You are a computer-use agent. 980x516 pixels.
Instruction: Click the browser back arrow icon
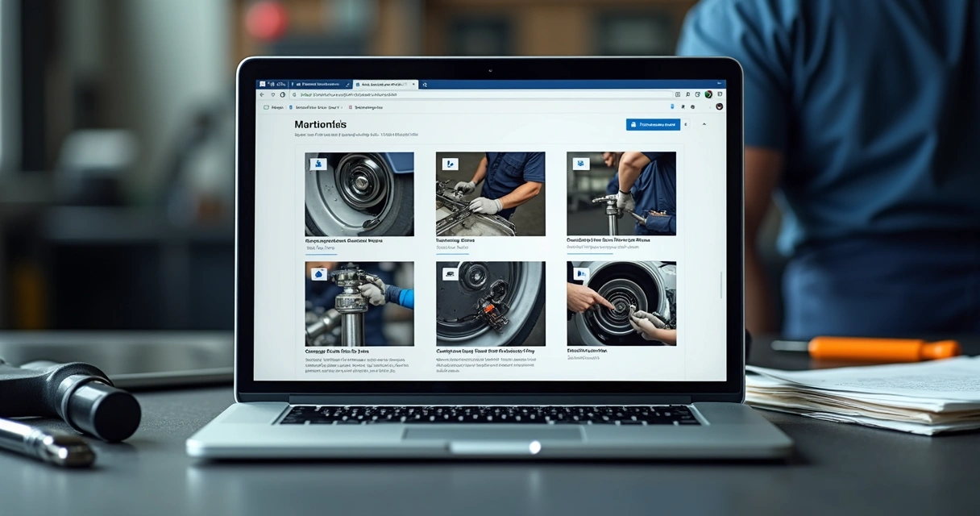tap(262, 95)
